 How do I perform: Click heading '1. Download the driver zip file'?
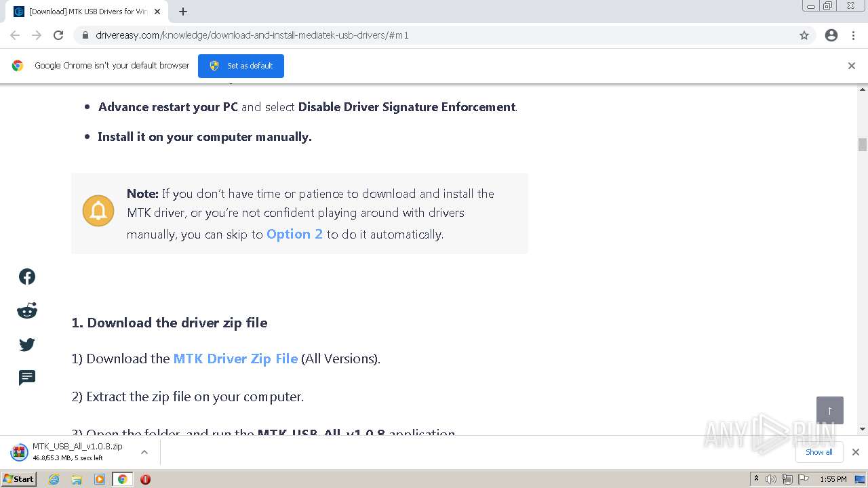(170, 323)
